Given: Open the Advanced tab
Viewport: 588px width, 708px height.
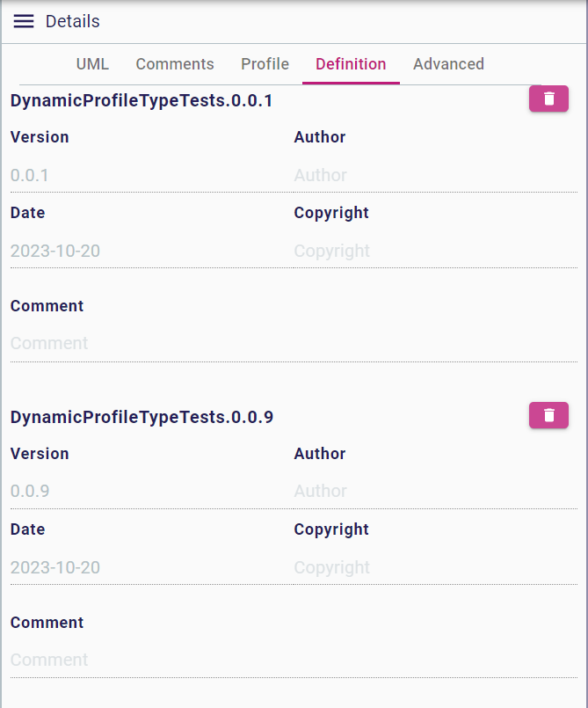Looking at the screenshot, I should click(448, 64).
